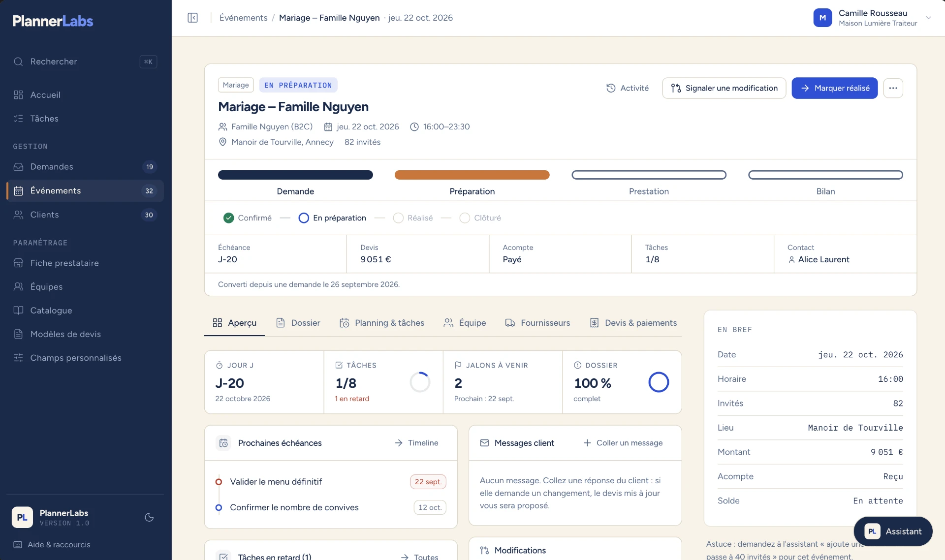
Task: Click the empty Prestation progress bar
Action: point(649,175)
